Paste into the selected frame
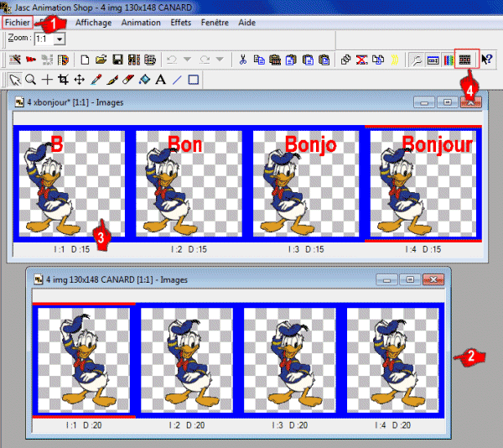Viewport: 503px width, 448px height. [x=324, y=60]
